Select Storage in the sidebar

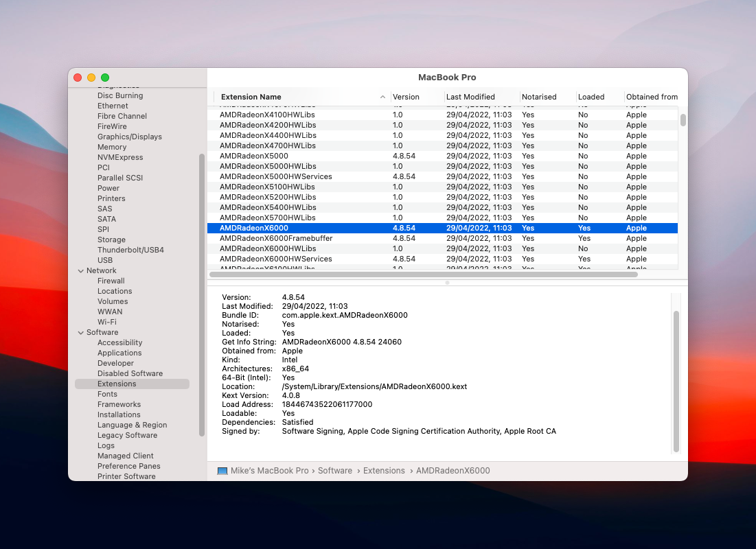coord(111,240)
